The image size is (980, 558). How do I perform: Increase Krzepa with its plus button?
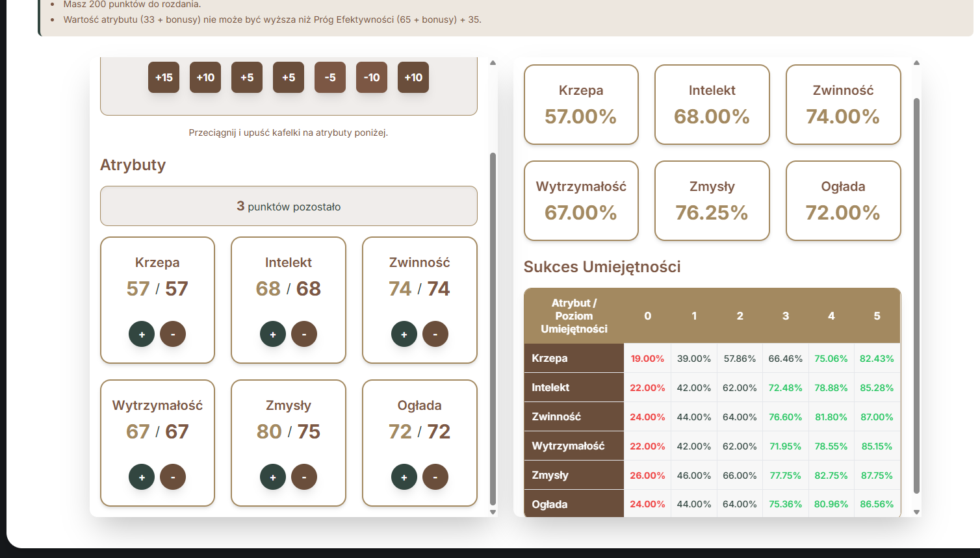142,334
